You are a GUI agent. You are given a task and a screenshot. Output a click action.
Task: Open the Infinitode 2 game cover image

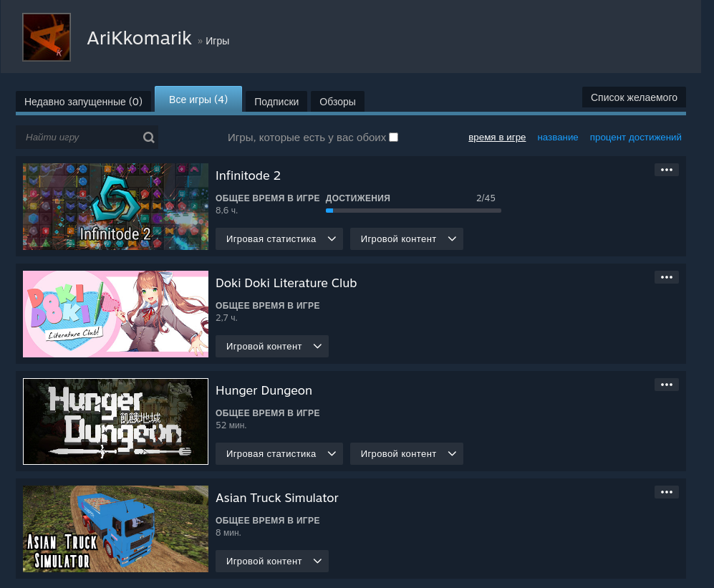[116, 206]
